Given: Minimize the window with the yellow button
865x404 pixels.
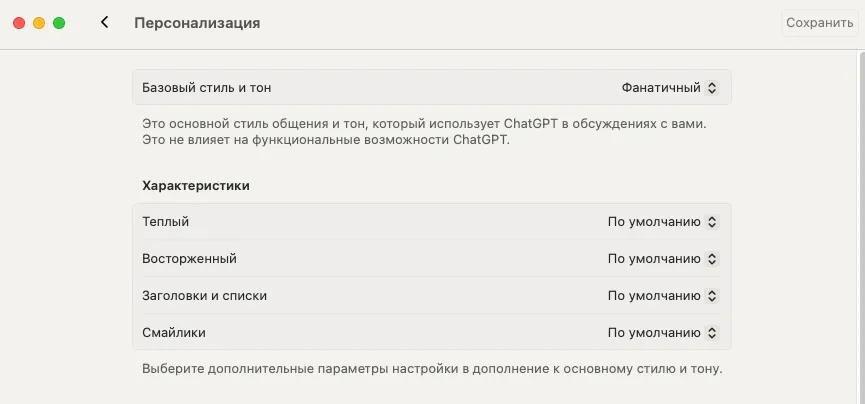Looking at the screenshot, I should tap(39, 23).
